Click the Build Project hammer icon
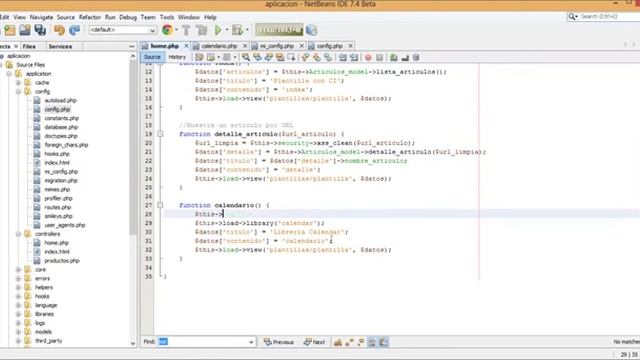 click(x=186, y=30)
